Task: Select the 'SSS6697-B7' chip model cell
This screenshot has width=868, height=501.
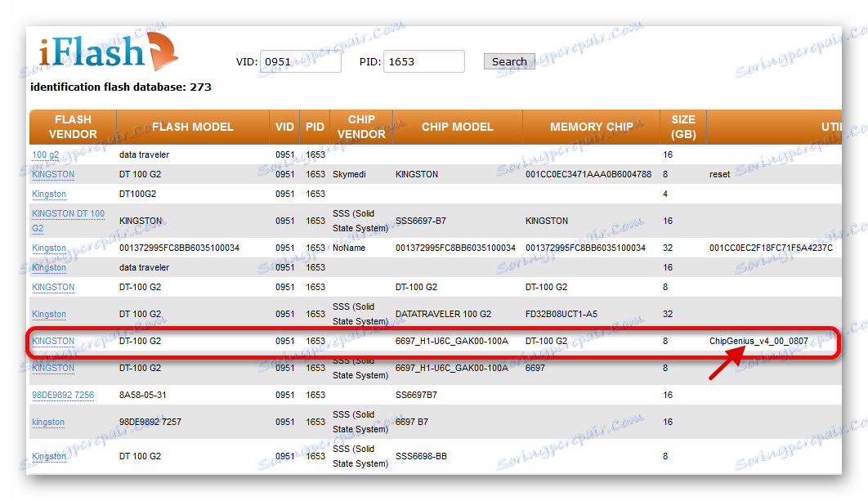Action: 421,221
